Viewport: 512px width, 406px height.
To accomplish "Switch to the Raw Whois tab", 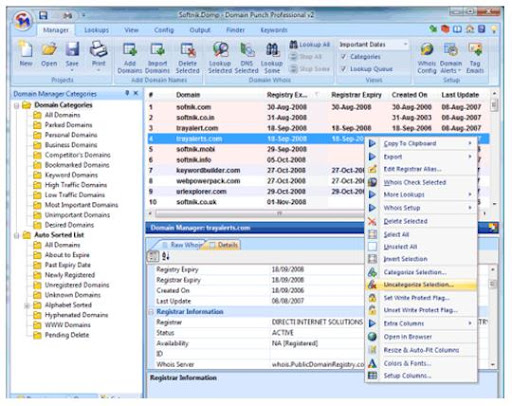I will point(183,245).
